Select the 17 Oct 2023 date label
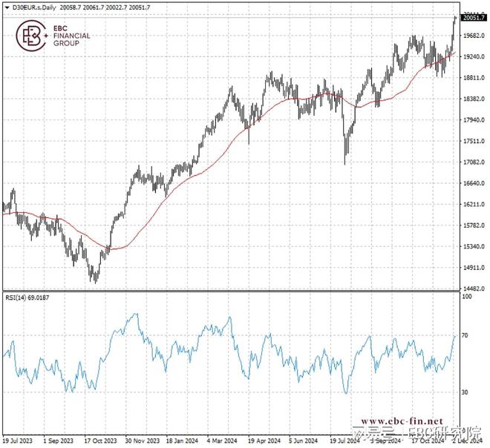 pos(99,440)
